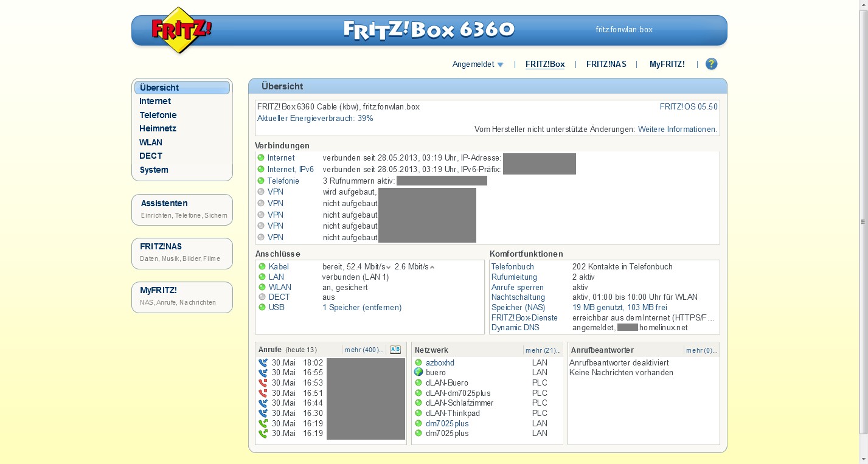Screen dimensions: 868x464
Task: Open Telefonie in the sidebar
Action: point(158,115)
